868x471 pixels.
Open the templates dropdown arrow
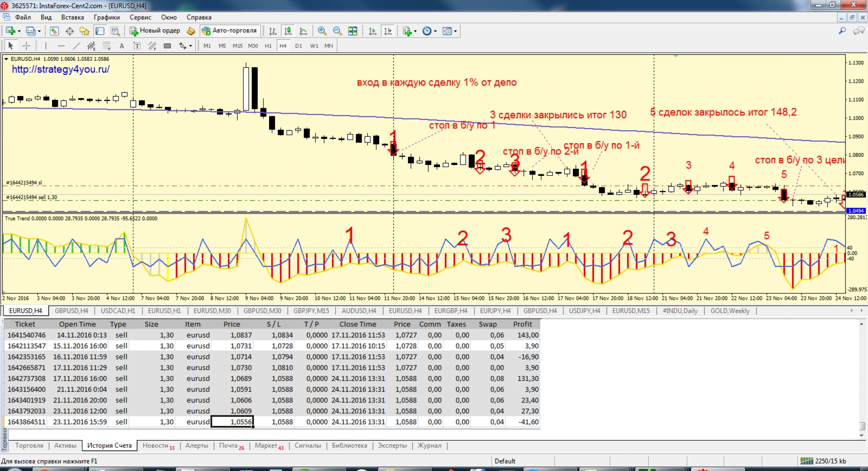tap(455, 31)
